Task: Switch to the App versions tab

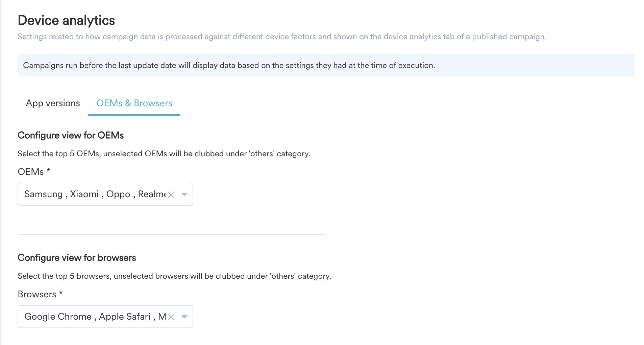Action: pyautogui.click(x=53, y=103)
